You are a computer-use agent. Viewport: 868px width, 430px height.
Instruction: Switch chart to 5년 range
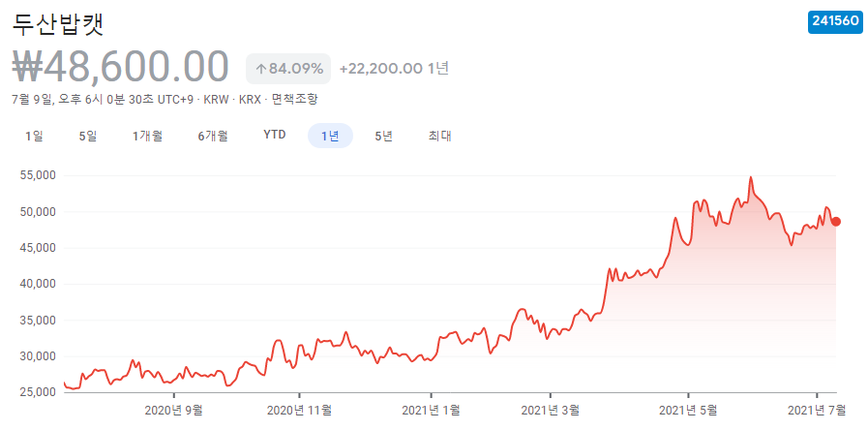(x=383, y=136)
